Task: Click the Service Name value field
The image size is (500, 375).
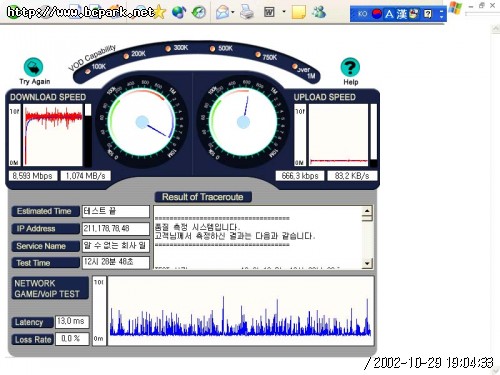Action: point(116,246)
